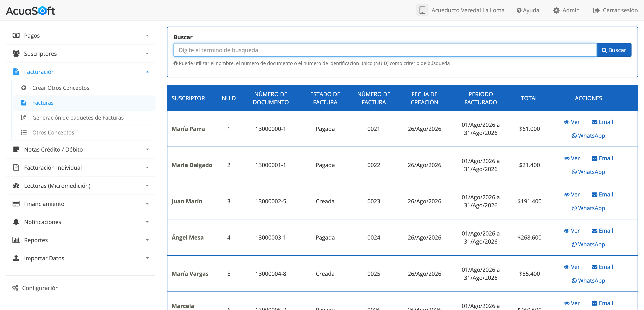Image resolution: width=644 pixels, height=310 pixels.
Task: Send Ángel Mesa's invoice via WhatsApp
Action: coord(588,244)
